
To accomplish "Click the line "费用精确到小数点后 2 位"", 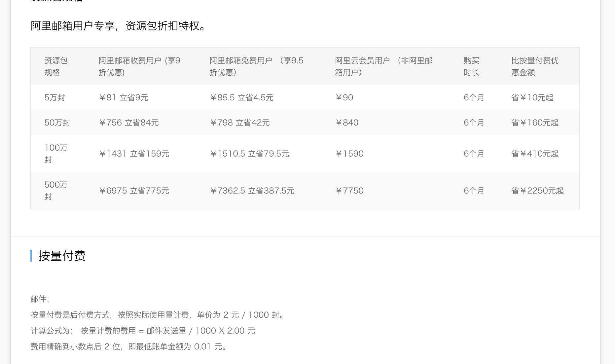I will [128, 346].
